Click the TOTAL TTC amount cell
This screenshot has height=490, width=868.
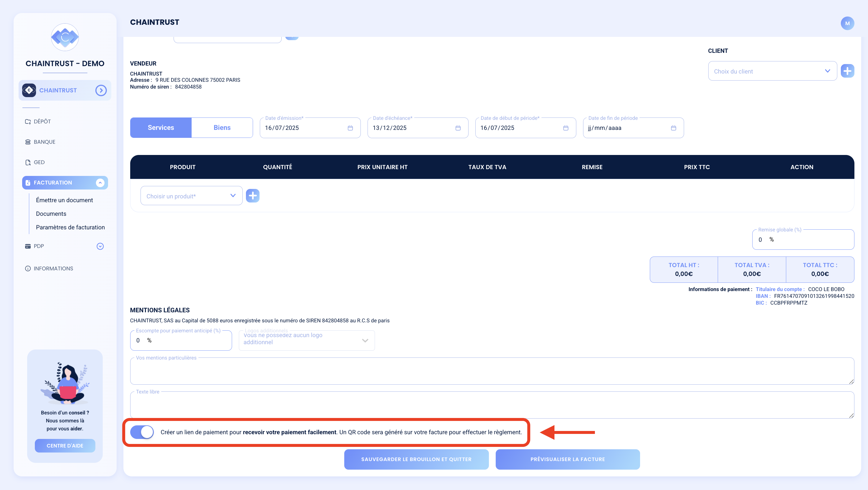820,269
